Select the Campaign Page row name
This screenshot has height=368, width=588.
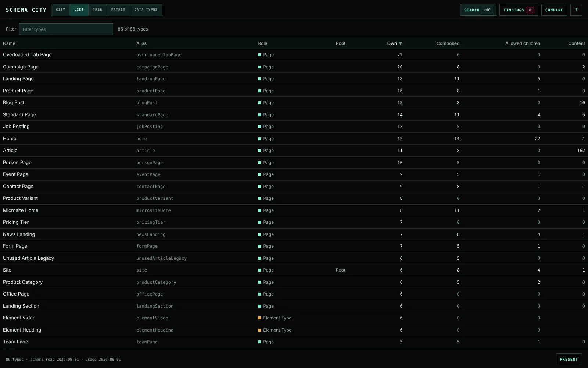coord(21,67)
